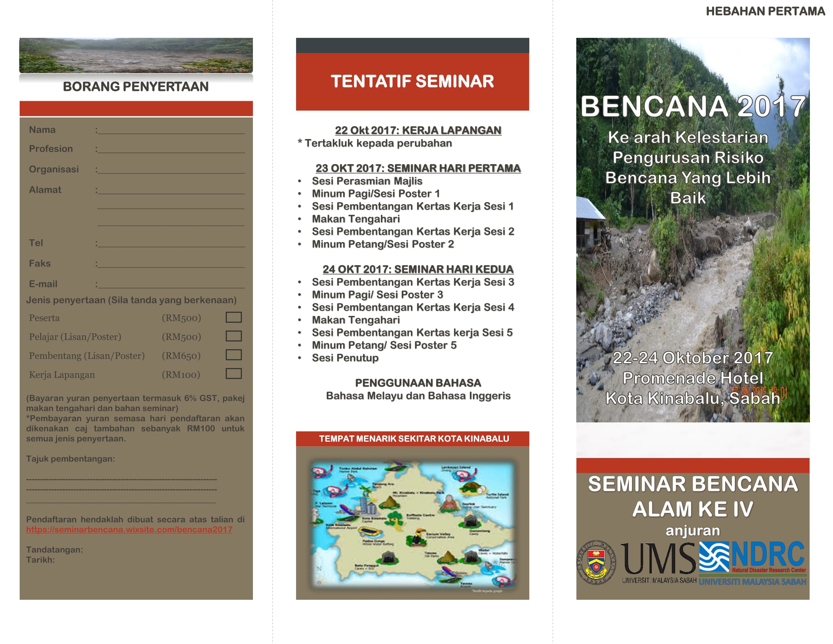The width and height of the screenshot is (833, 644).
Task: Click the Tempat Menarik Sekitar Kota Kinabalu header
Action: pyautogui.click(x=414, y=439)
